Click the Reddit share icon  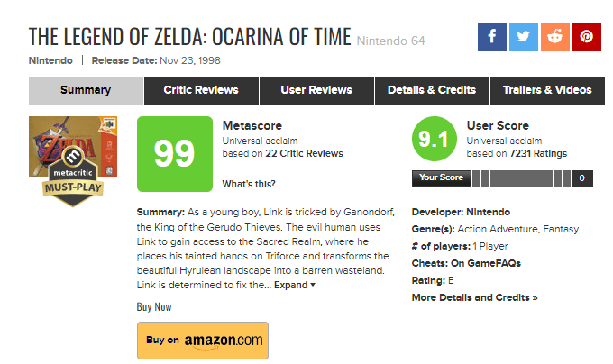555,36
